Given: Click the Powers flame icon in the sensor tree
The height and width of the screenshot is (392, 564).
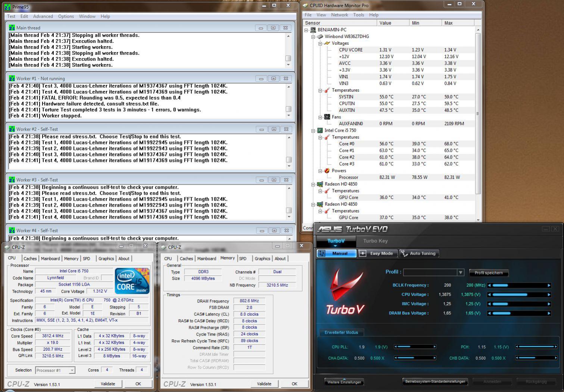Looking at the screenshot, I should click(327, 171).
